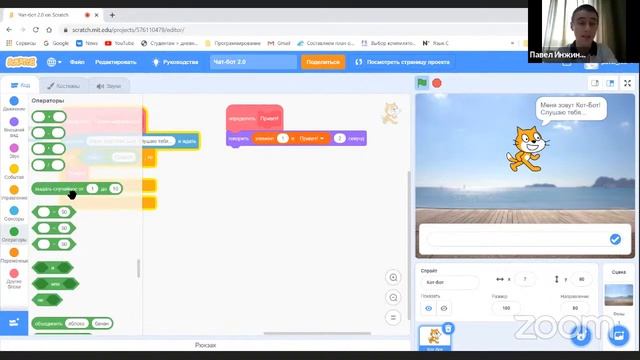Open the YouTube bookmark
The image size is (640, 360).
[x=119, y=43]
